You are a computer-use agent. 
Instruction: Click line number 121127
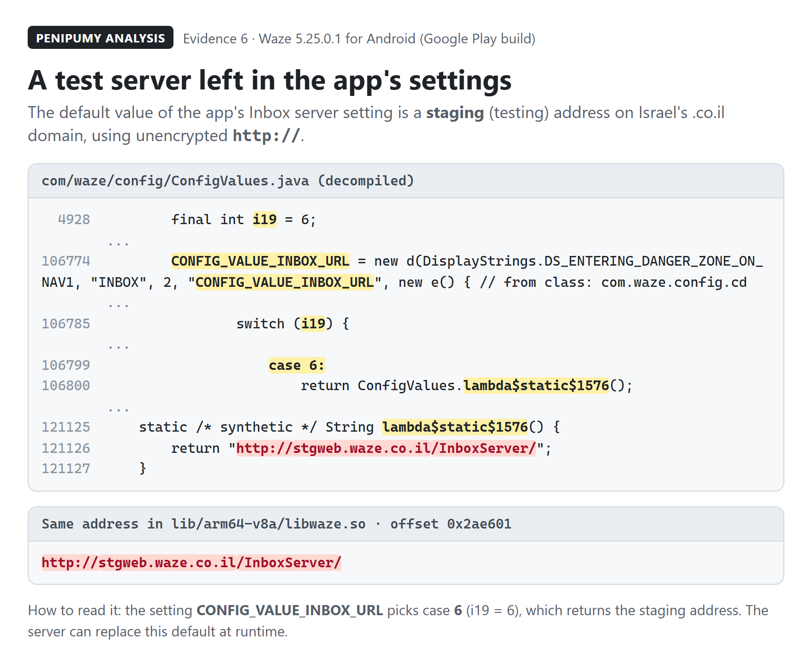point(66,469)
